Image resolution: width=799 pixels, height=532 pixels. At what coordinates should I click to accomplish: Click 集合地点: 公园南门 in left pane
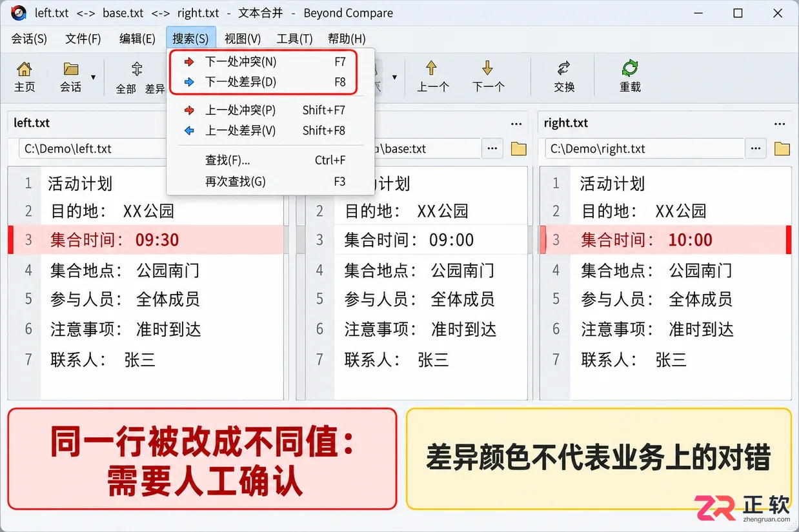coord(125,270)
